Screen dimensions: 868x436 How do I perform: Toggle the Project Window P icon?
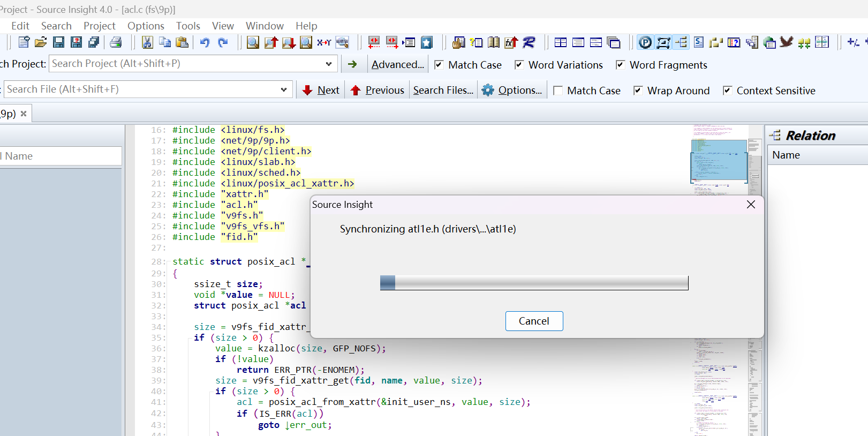click(645, 42)
